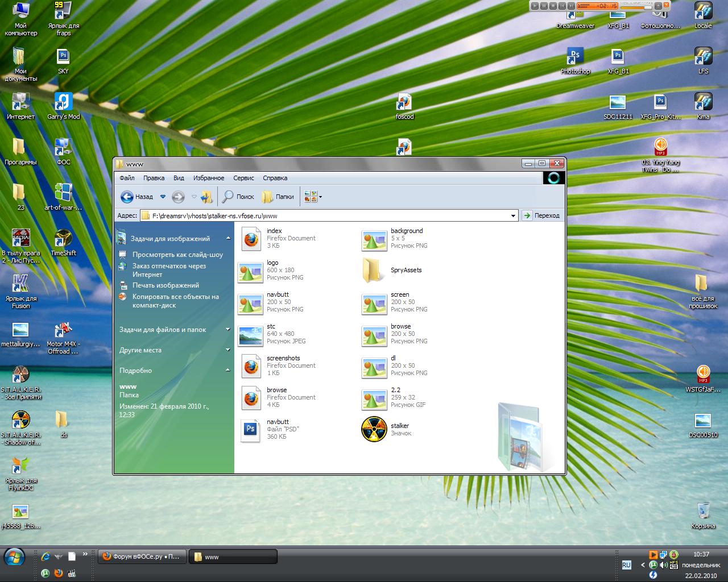Click the Переход go button
Image resolution: width=728 pixels, height=582 pixels.
point(541,215)
